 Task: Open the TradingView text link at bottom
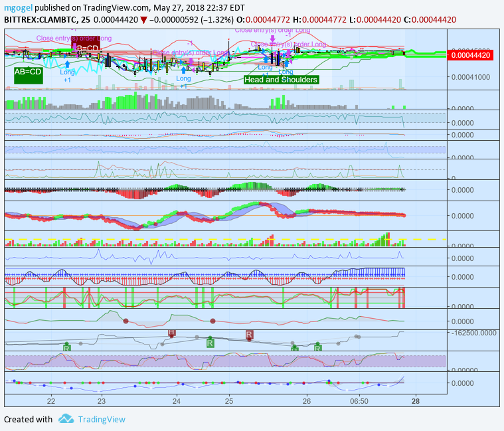coord(102,420)
